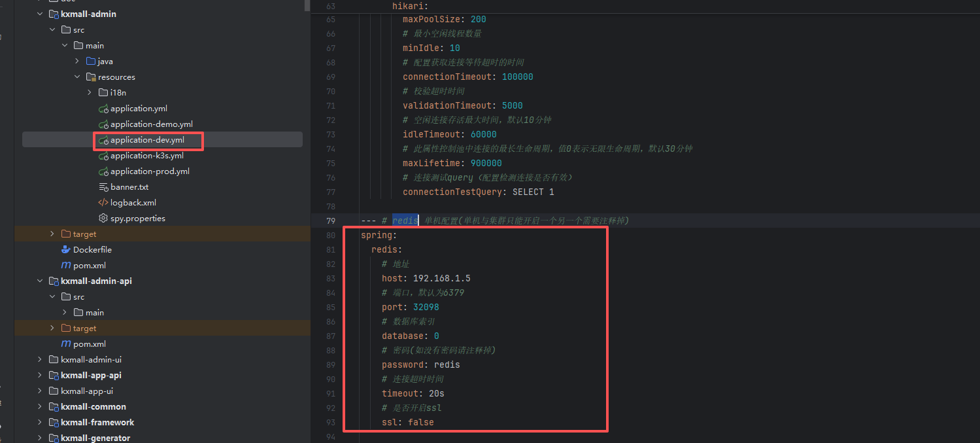Screen dimensions: 980x443
Task: Click the Dockerfile whale icon
Action: [65, 249]
